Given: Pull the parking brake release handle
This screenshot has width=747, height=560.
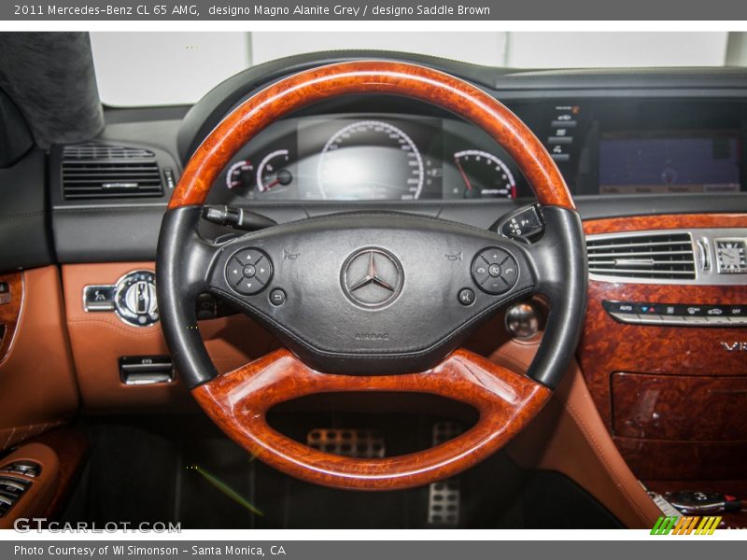Looking at the screenshot, I should (x=147, y=370).
